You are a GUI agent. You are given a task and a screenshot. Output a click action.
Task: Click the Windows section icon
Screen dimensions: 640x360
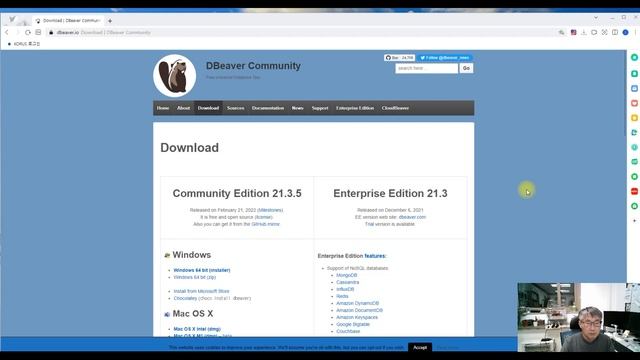click(167, 256)
